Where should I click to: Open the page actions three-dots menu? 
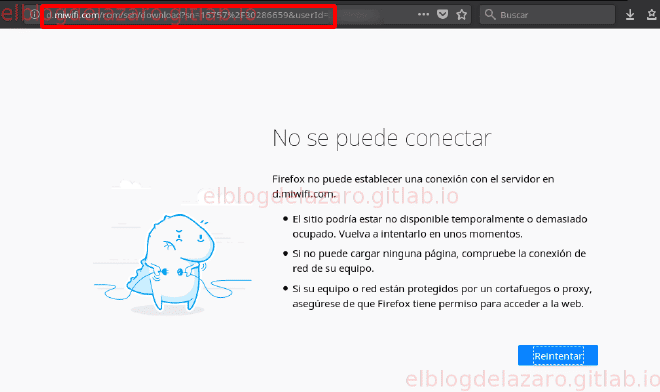[x=423, y=14]
